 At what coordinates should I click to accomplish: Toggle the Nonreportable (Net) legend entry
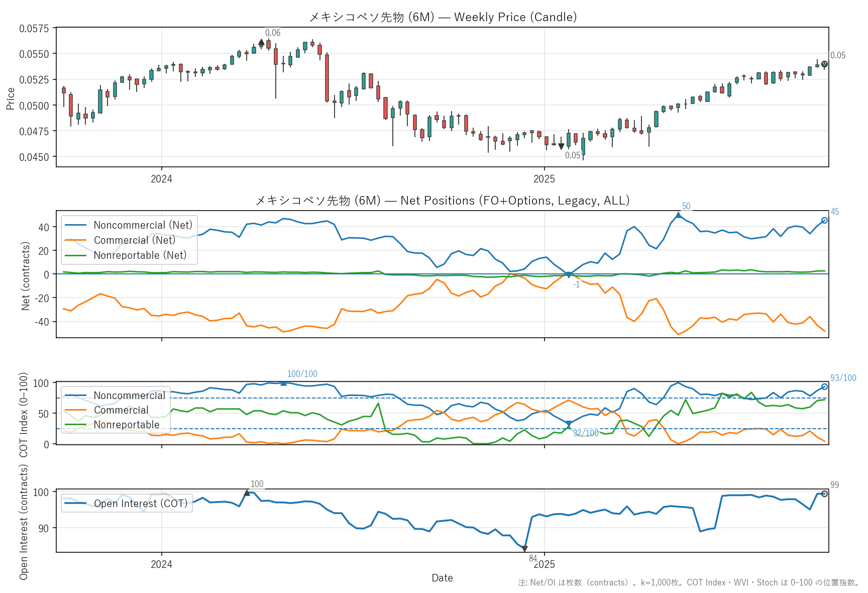140,255
